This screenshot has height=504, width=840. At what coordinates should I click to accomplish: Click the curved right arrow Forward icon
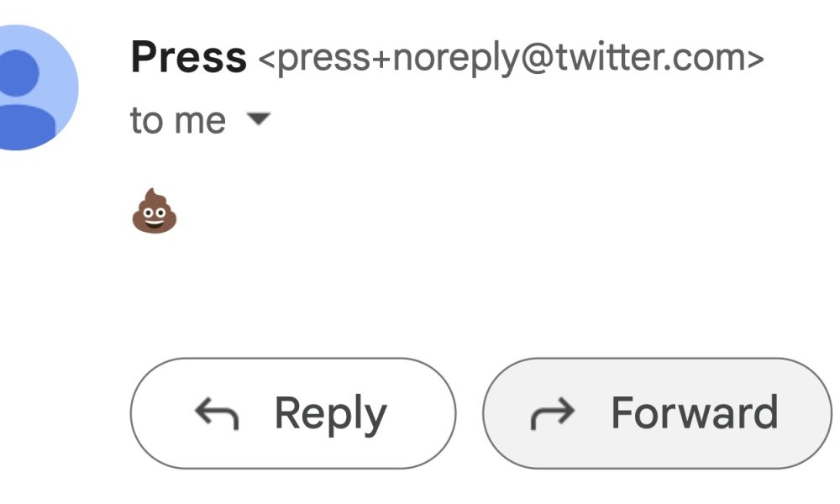point(553,413)
